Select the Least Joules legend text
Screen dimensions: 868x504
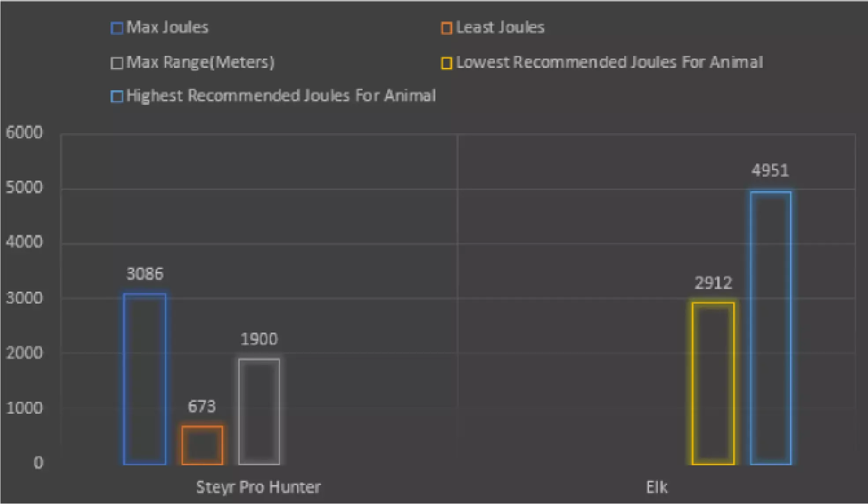click(x=500, y=28)
